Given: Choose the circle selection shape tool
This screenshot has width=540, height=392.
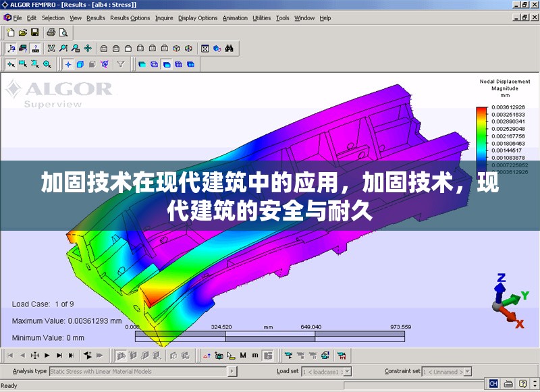Looking at the screenshot, I should [47, 64].
